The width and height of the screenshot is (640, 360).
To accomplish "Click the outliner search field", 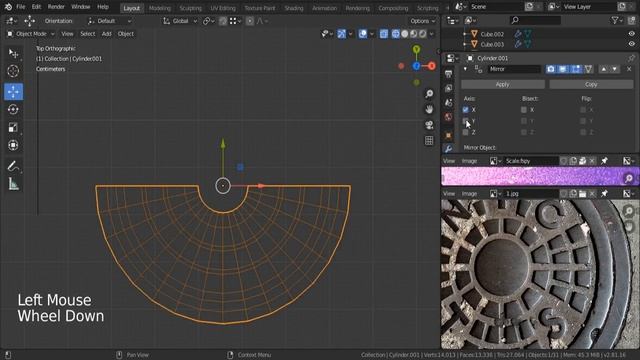I will pos(536,20).
